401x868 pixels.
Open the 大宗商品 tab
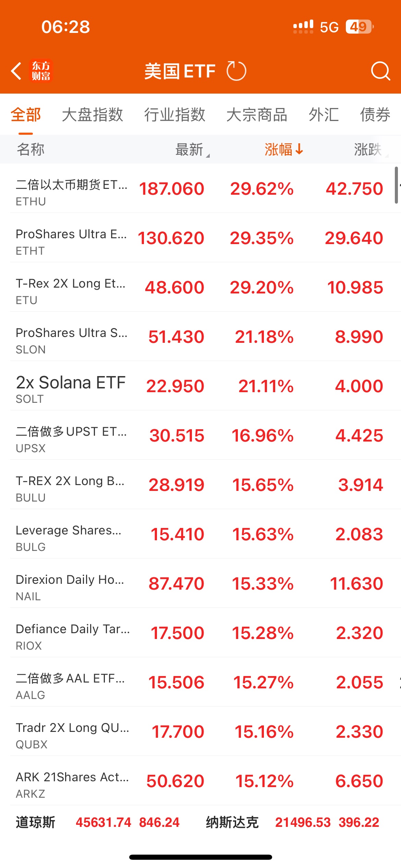(257, 114)
